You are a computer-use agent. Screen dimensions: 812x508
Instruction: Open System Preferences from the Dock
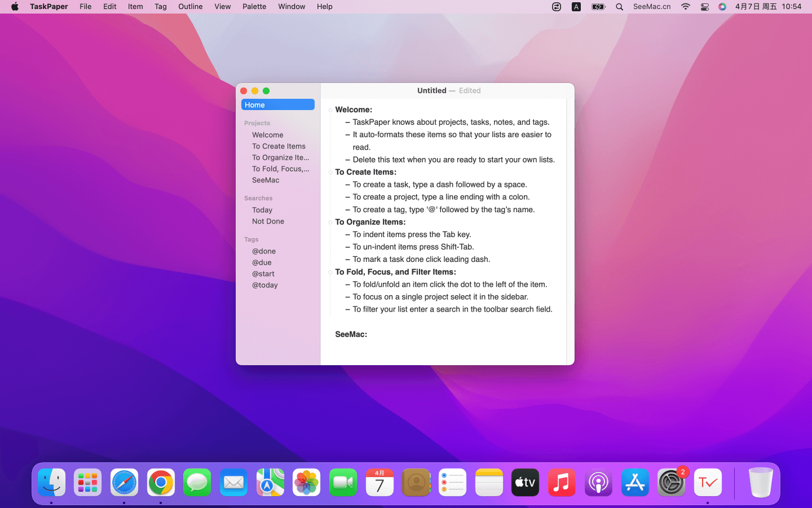point(671,483)
